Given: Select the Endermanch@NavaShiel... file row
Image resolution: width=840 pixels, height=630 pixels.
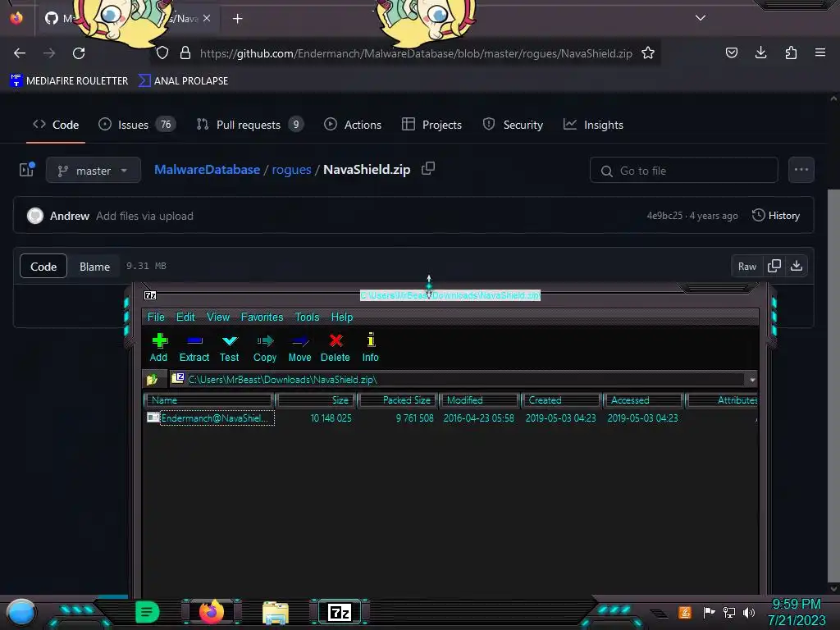Looking at the screenshot, I should (x=210, y=418).
